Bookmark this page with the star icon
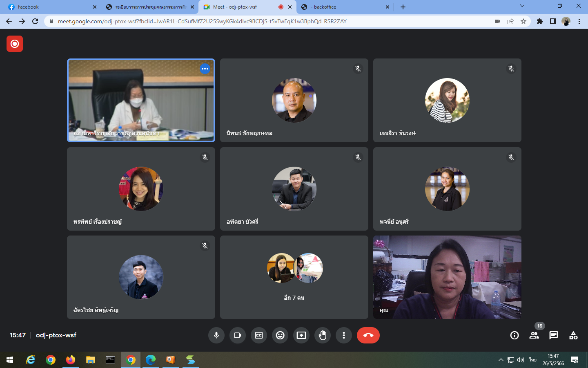The image size is (588, 368). (523, 21)
